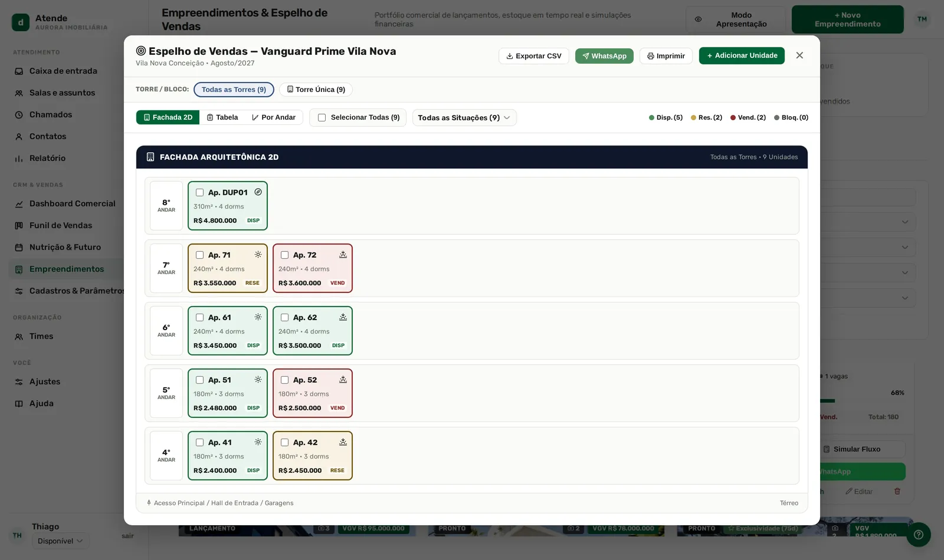Click the sunset icon on Ap. 72 card
944x560 pixels.
(x=343, y=255)
